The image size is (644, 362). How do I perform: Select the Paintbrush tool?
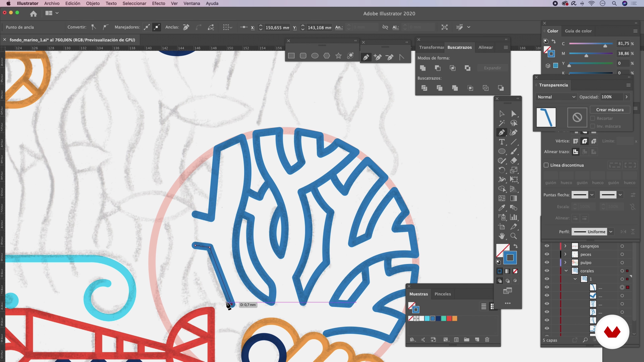514,151
